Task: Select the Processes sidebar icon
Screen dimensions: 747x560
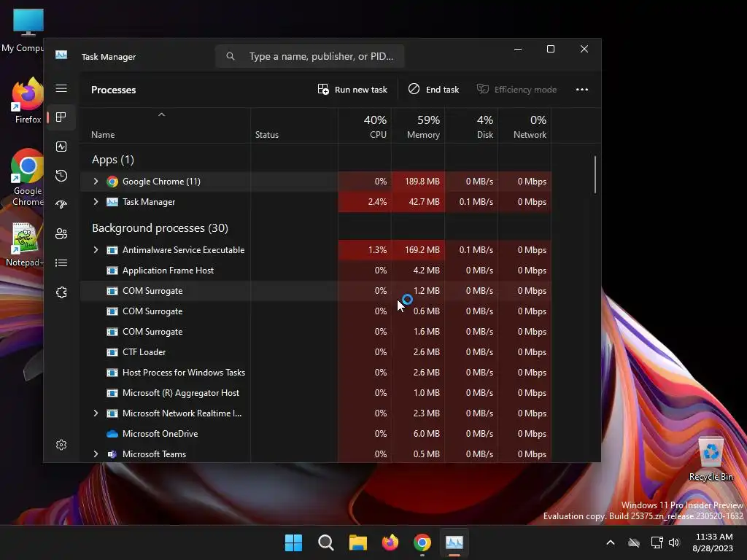Action: (61, 117)
